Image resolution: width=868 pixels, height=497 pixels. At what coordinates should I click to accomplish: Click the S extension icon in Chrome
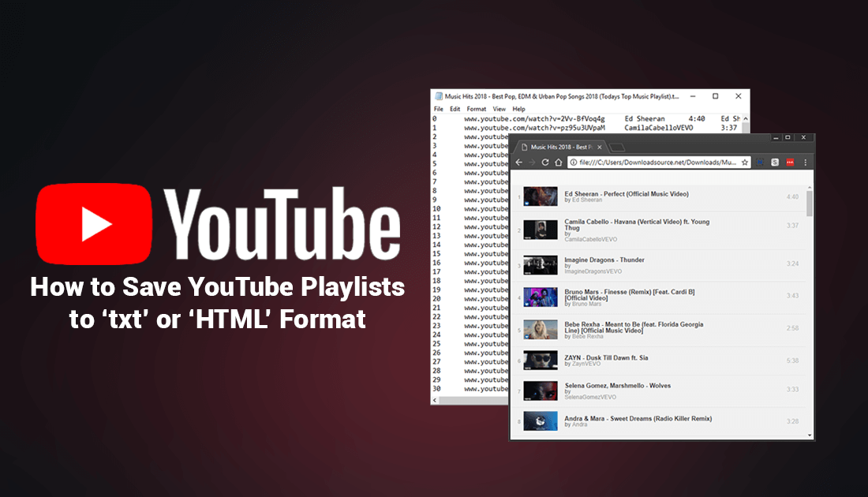pos(775,163)
